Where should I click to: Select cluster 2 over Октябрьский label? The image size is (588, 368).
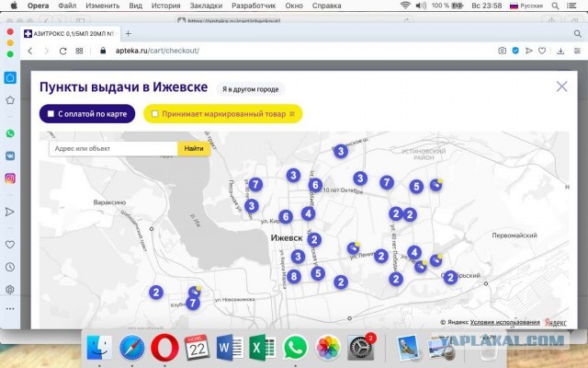451,278
